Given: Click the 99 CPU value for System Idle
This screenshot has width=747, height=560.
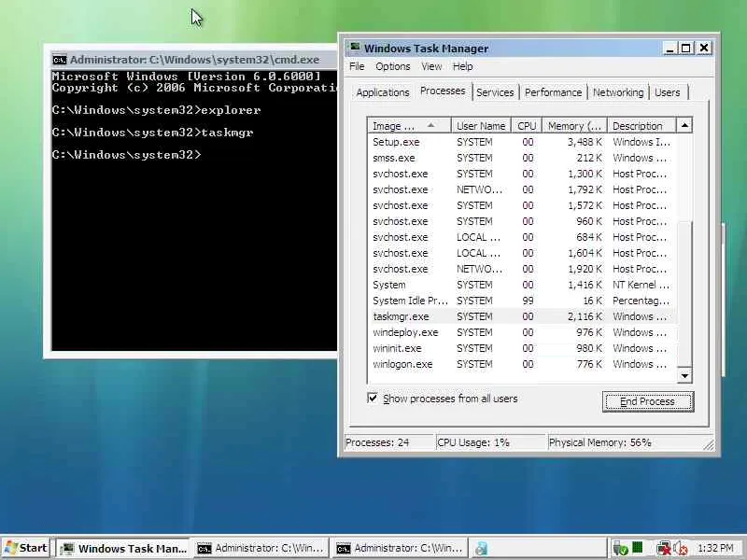Looking at the screenshot, I should pyautogui.click(x=528, y=301).
